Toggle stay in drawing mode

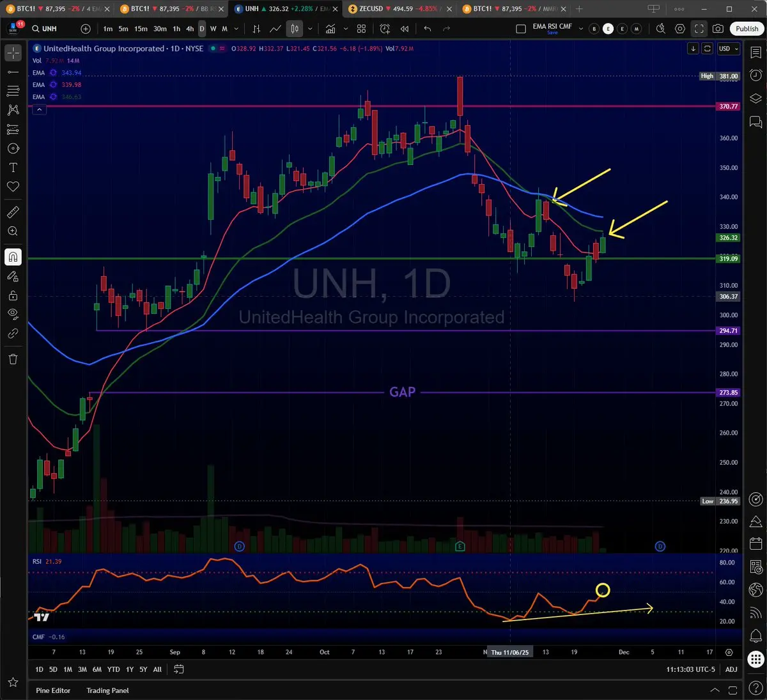tap(13, 276)
